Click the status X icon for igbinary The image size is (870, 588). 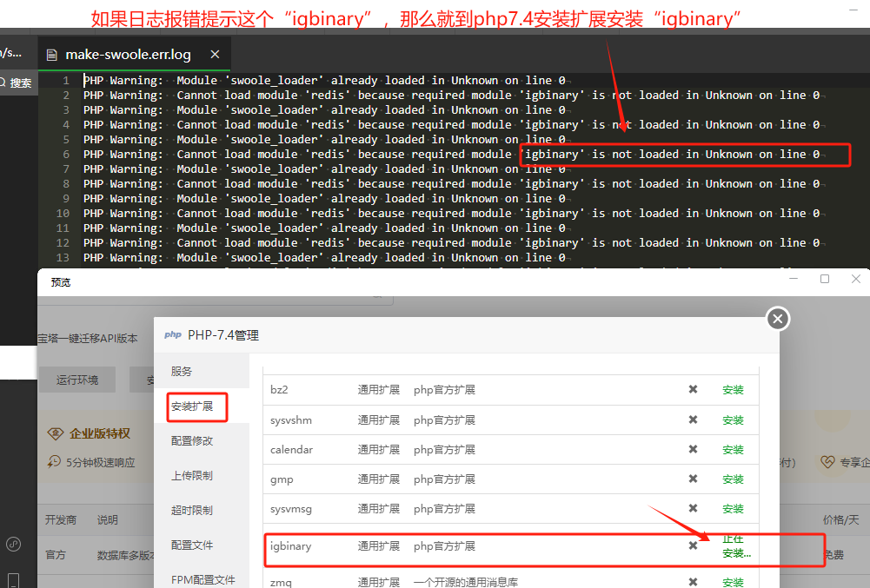tap(693, 545)
